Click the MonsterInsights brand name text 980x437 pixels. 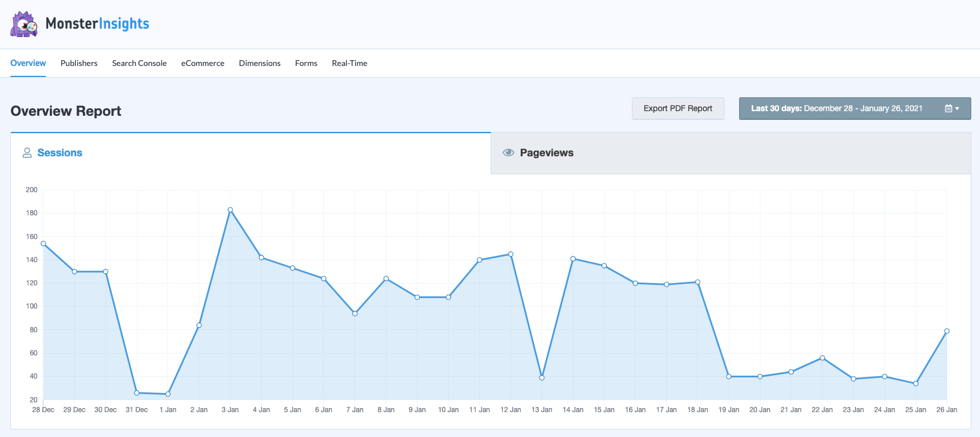click(x=97, y=24)
